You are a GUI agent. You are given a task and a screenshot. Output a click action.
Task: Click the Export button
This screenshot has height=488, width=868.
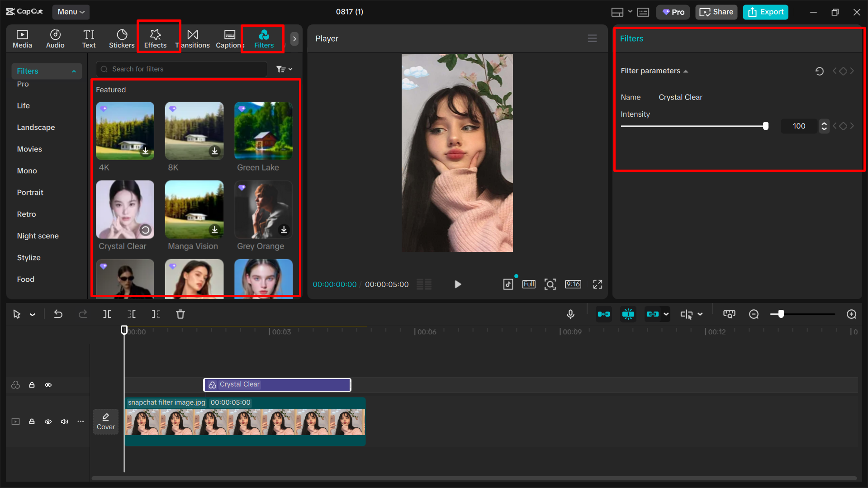tap(765, 12)
